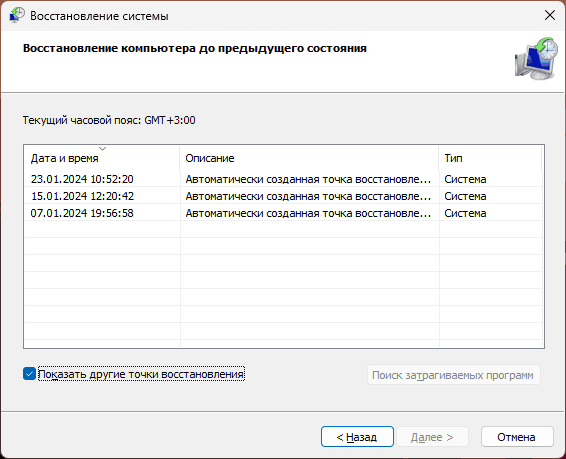Close the Восстановление системы window
The image size is (566, 459).
549,15
